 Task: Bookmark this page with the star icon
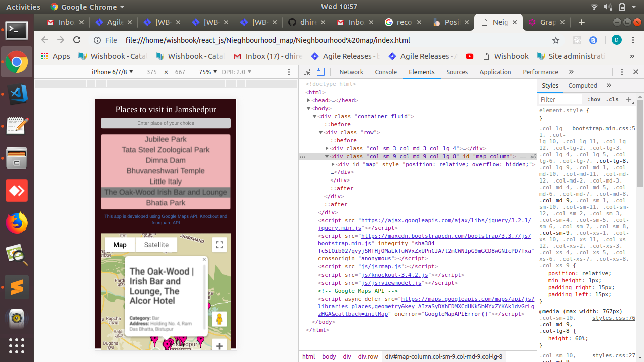click(x=556, y=40)
